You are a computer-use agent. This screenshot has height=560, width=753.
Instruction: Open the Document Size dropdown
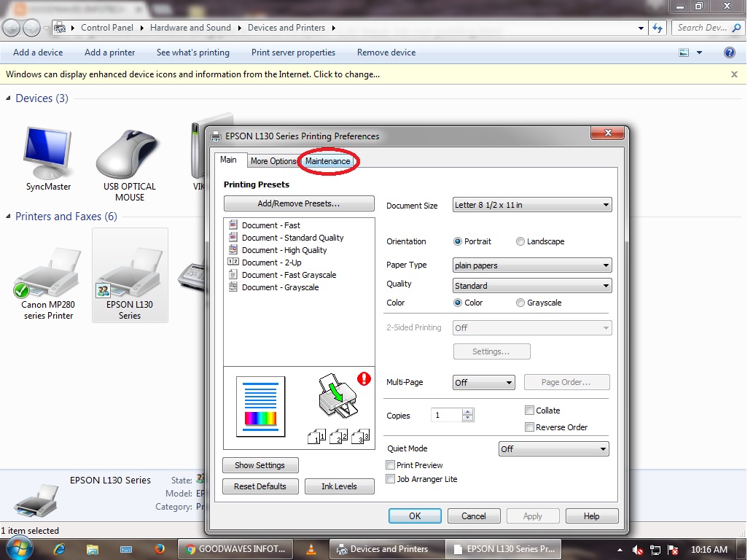point(607,205)
